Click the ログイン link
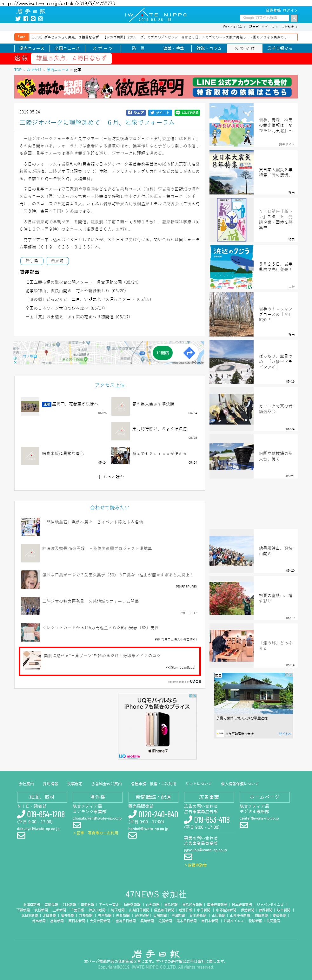The image size is (312, 980). [x=290, y=10]
